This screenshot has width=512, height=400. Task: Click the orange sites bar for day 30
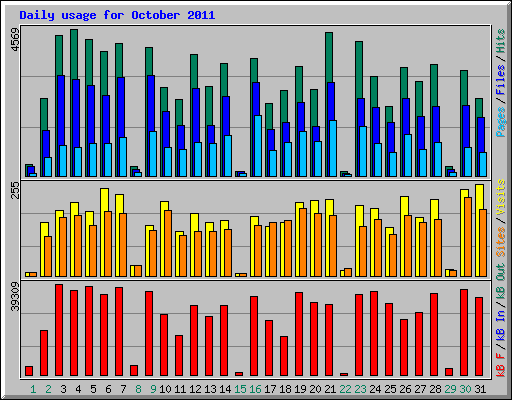tap(468, 237)
